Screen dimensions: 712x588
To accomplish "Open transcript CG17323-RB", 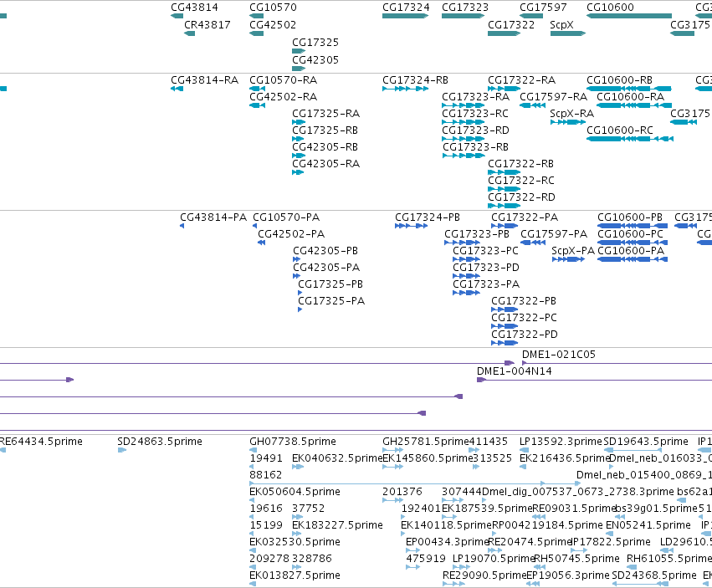I will 476,147.
